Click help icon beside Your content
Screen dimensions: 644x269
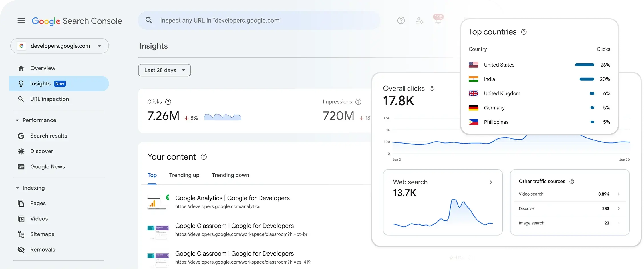point(204,157)
